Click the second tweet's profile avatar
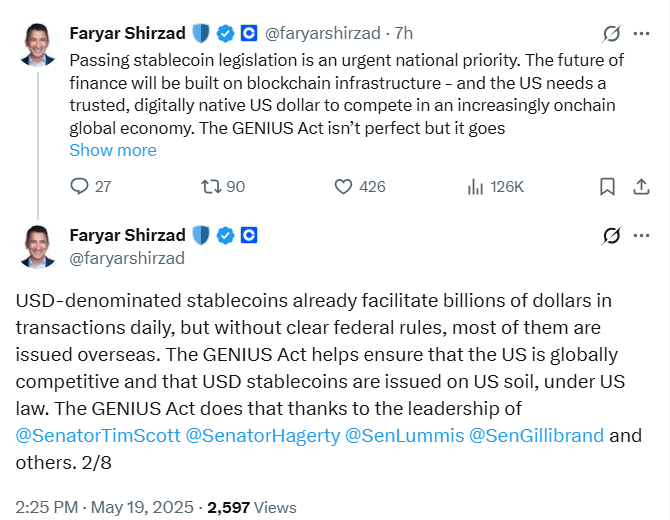 coord(38,246)
